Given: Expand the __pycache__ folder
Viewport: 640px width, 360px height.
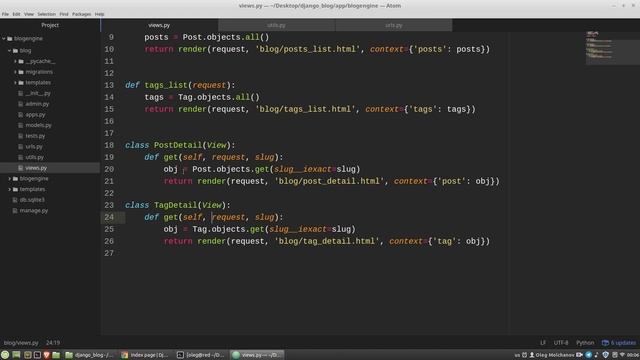Looking at the screenshot, I should tap(15, 61).
